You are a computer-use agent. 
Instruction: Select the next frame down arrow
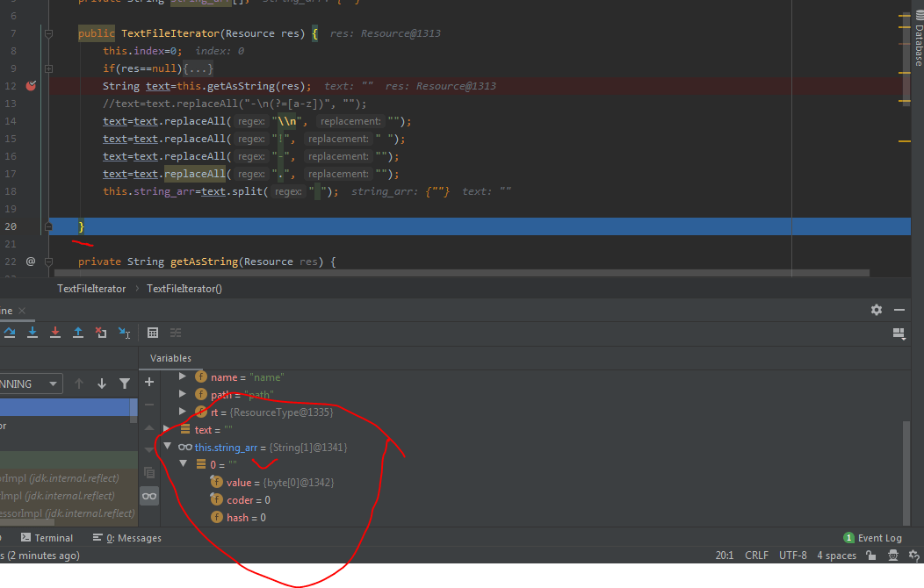(x=102, y=384)
